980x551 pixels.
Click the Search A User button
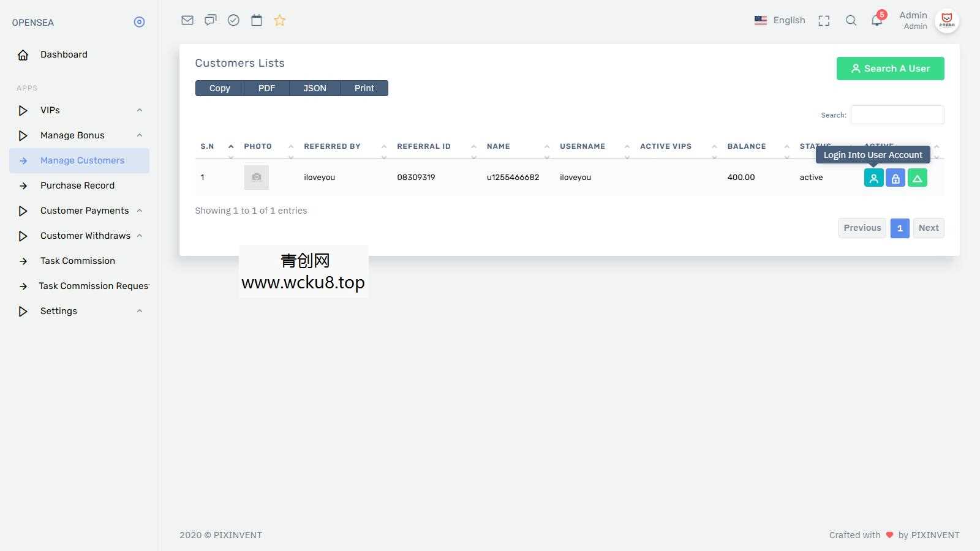[890, 69]
